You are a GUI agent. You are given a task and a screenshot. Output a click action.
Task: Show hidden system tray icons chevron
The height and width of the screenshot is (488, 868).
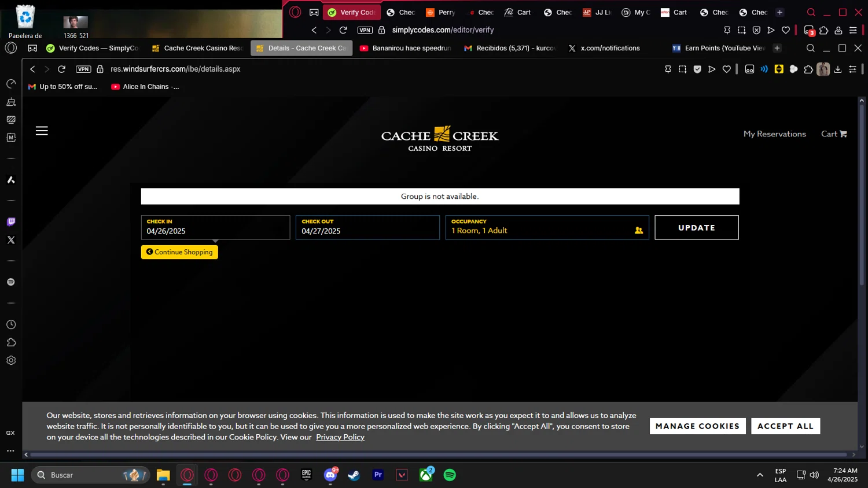pos(760,475)
